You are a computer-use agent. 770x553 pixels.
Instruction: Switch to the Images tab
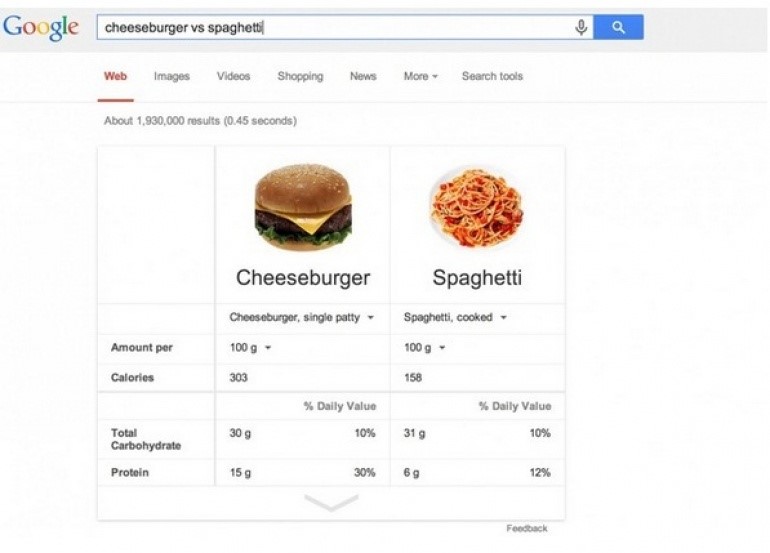click(x=171, y=76)
